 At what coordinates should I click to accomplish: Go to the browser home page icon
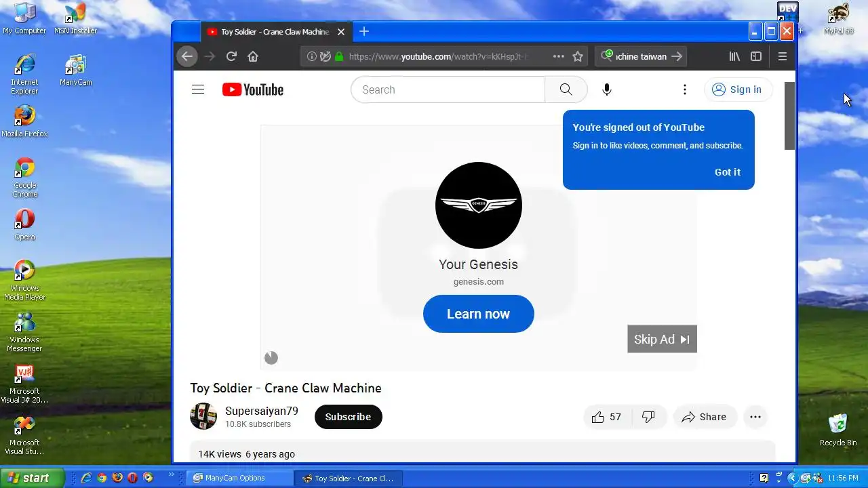[x=253, y=56]
